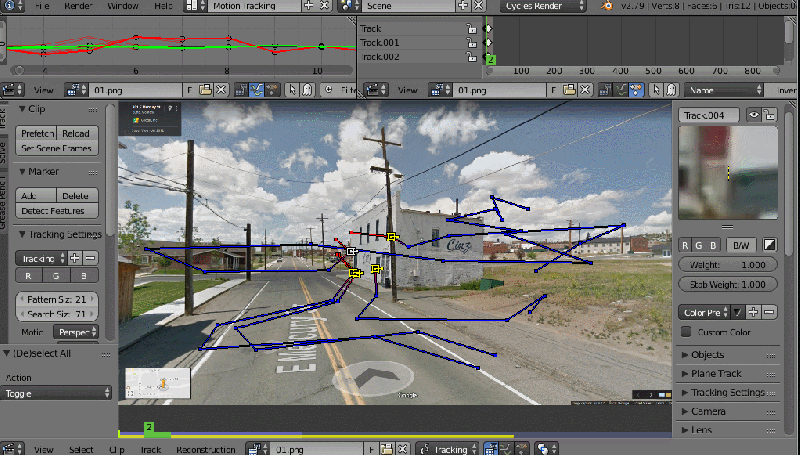Adjust the Weight slider value

coord(728,265)
